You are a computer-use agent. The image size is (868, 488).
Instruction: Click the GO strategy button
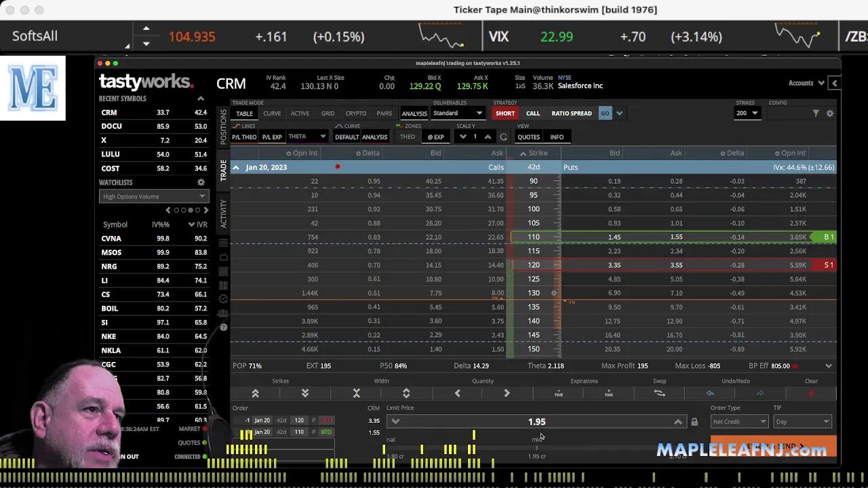(x=605, y=113)
